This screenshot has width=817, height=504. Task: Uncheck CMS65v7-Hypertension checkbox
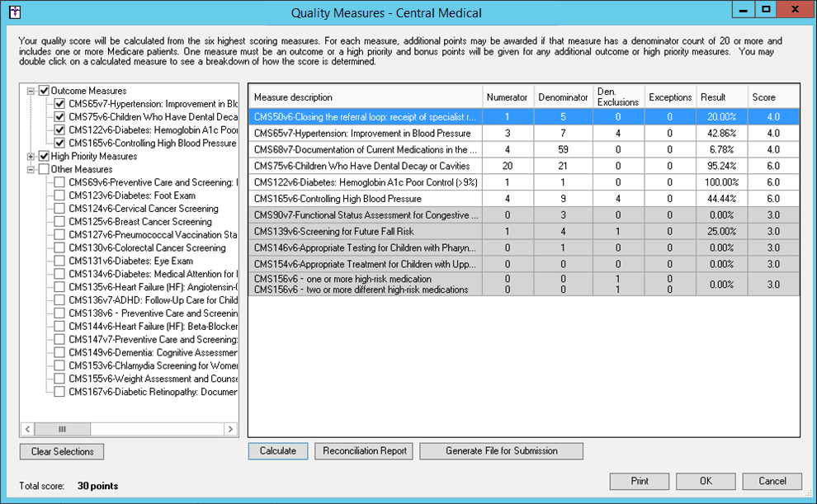click(x=59, y=104)
